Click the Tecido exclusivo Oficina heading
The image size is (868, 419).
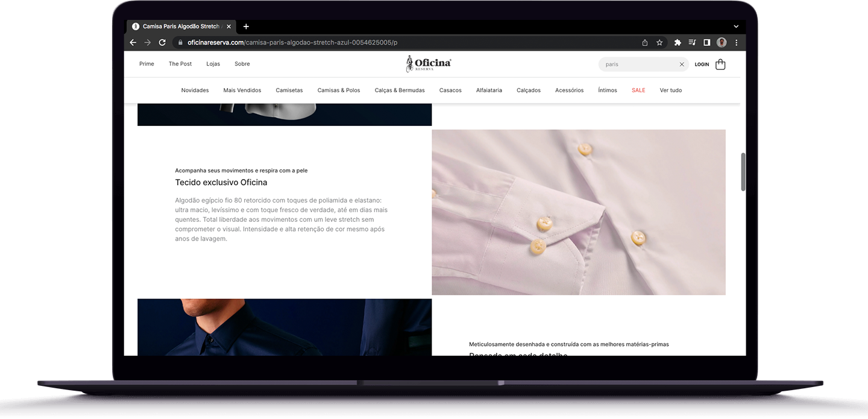point(221,182)
